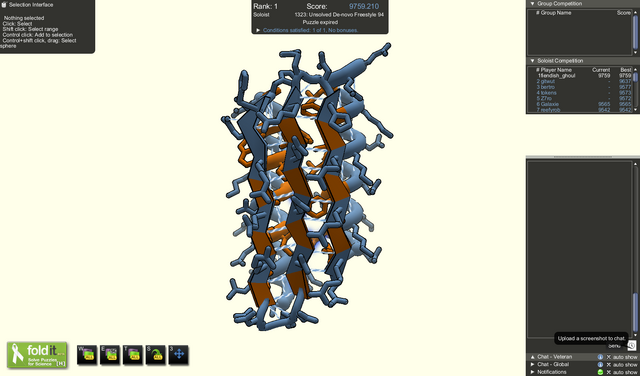Click the fiendish_ghoul player row

point(584,76)
